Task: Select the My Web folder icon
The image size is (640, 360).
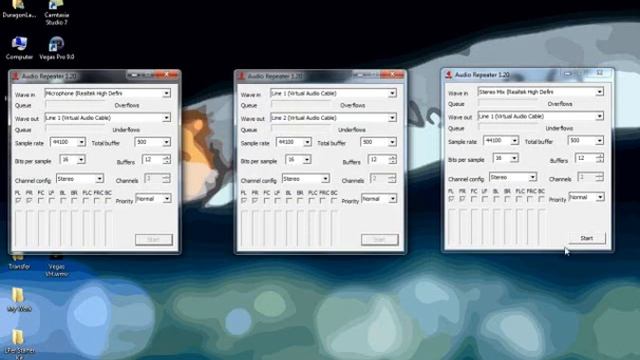Action: (x=19, y=300)
